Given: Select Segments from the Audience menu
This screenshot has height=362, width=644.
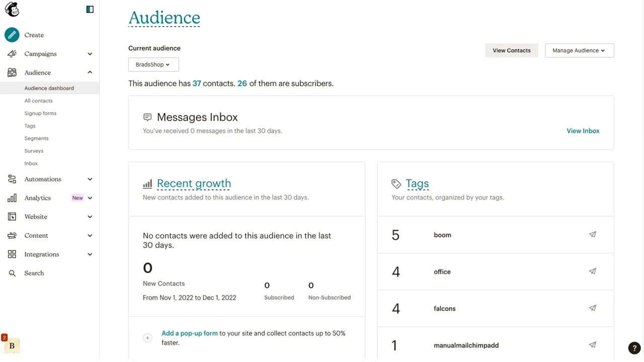Looking at the screenshot, I should [x=36, y=138].
